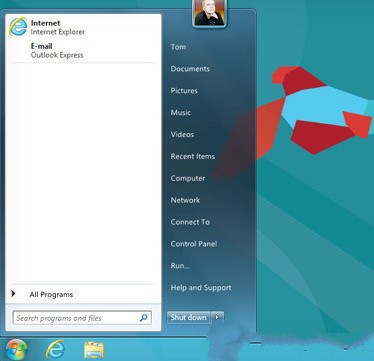
Task: Click the Shut down button
Action: point(189,317)
